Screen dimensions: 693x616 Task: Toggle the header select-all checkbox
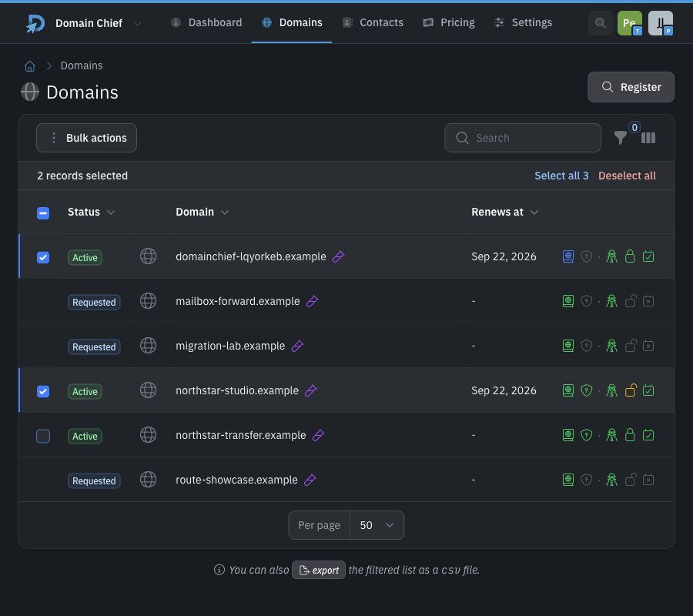pos(43,213)
